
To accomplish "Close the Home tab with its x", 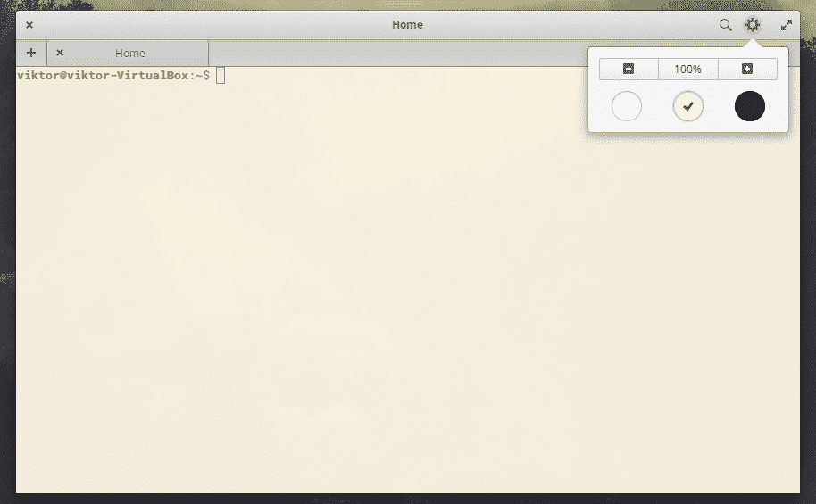I will click(x=60, y=53).
